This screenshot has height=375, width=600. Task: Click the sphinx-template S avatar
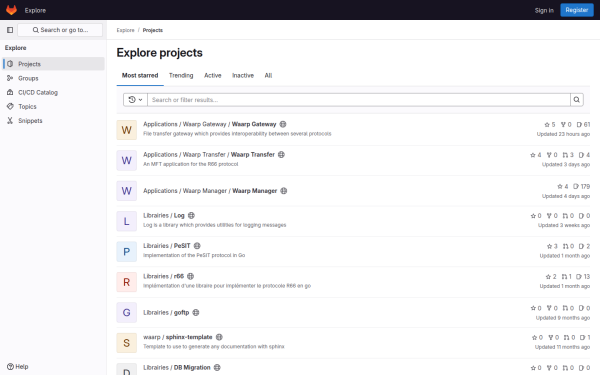127,343
